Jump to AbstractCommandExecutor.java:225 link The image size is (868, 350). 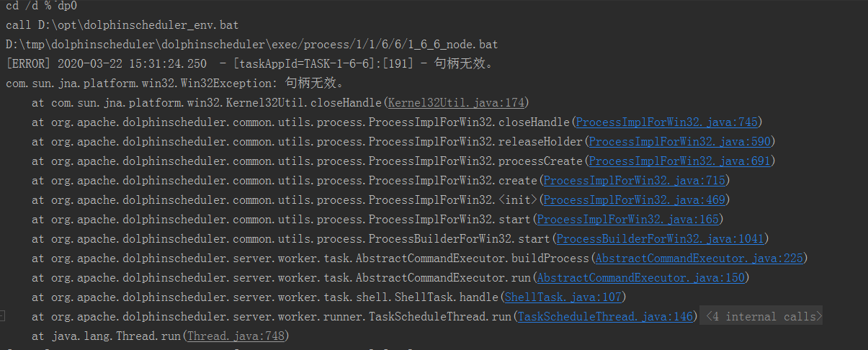[698, 258]
